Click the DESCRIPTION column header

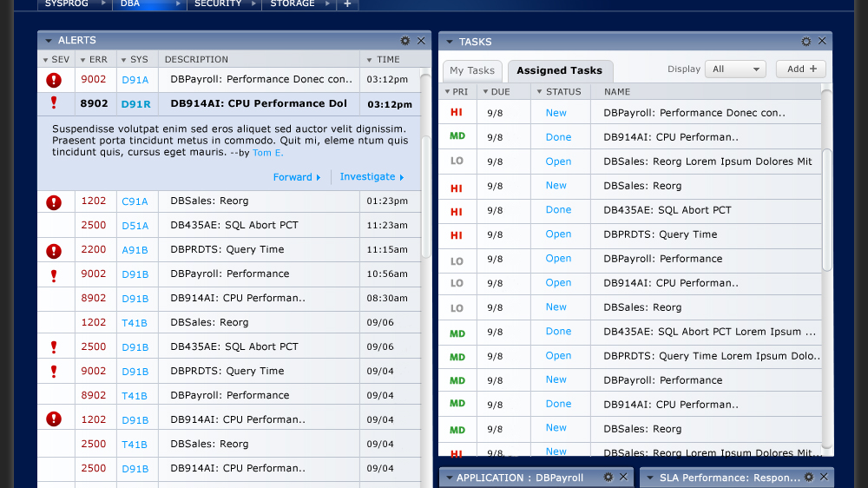point(196,59)
